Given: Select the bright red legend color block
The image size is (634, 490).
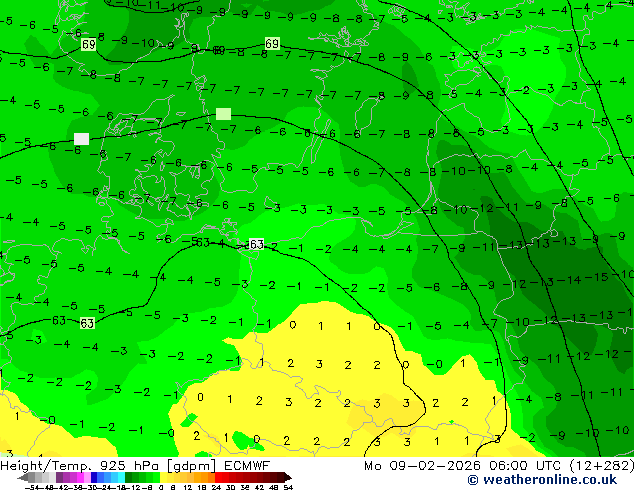Looking at the screenshot, I should 218,478.
